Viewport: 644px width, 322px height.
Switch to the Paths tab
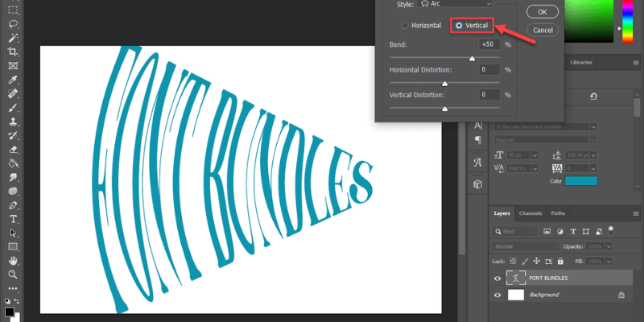(557, 213)
